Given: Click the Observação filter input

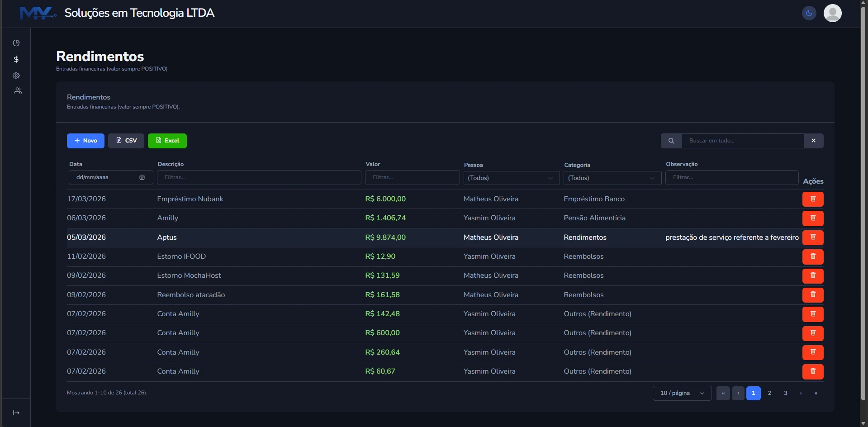Looking at the screenshot, I should [x=732, y=177].
